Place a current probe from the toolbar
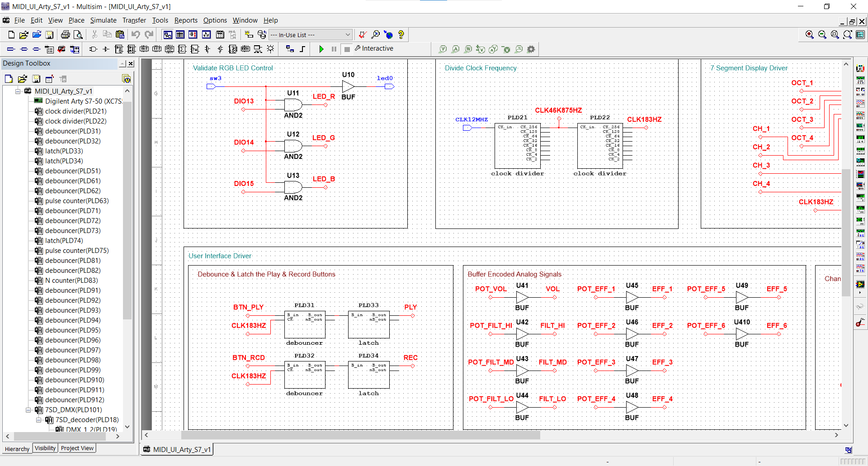The height and width of the screenshot is (466, 868). click(x=456, y=49)
